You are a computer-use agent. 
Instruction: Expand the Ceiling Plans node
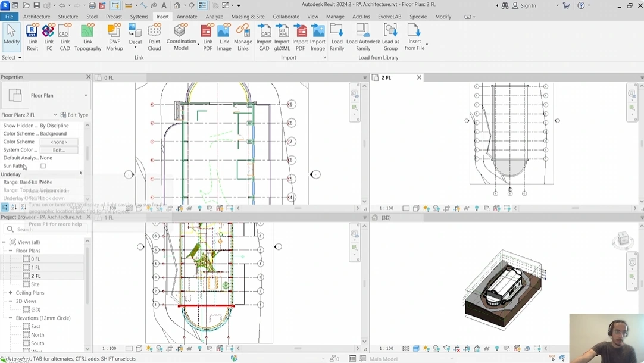point(11,292)
